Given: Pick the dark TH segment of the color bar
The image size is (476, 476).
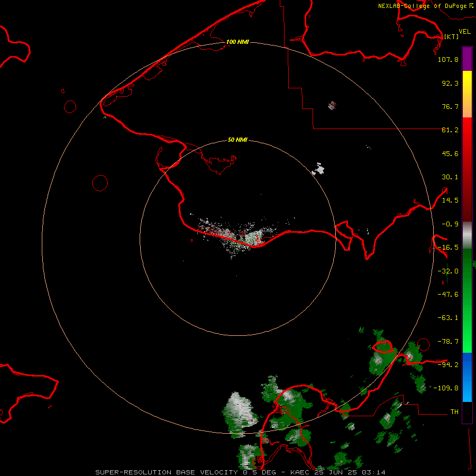Looking at the screenshot, I should point(467,413).
